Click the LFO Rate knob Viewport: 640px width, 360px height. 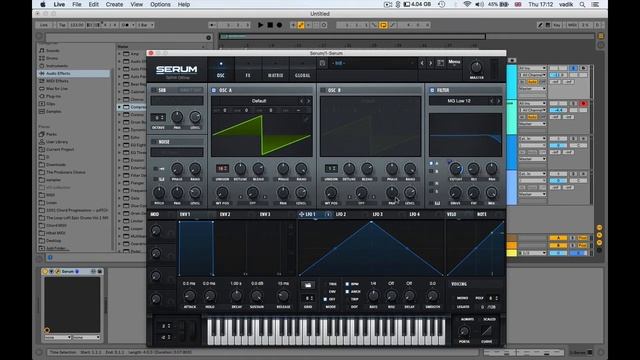[x=373, y=296]
